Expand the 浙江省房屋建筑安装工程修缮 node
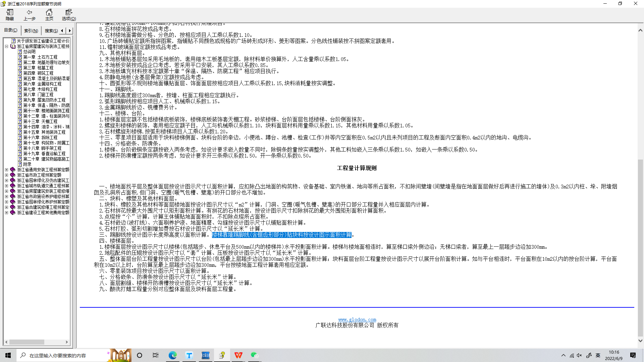This screenshot has height=362, width=644. click(x=6, y=191)
